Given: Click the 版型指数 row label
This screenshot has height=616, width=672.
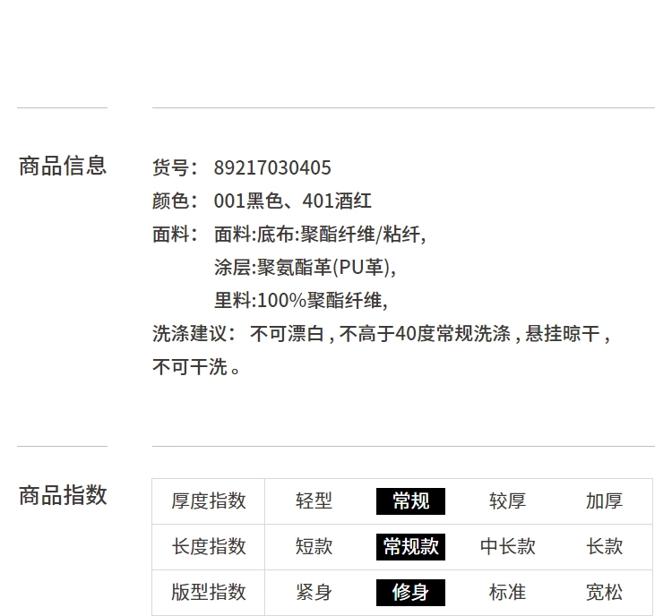Looking at the screenshot, I should tap(209, 593).
